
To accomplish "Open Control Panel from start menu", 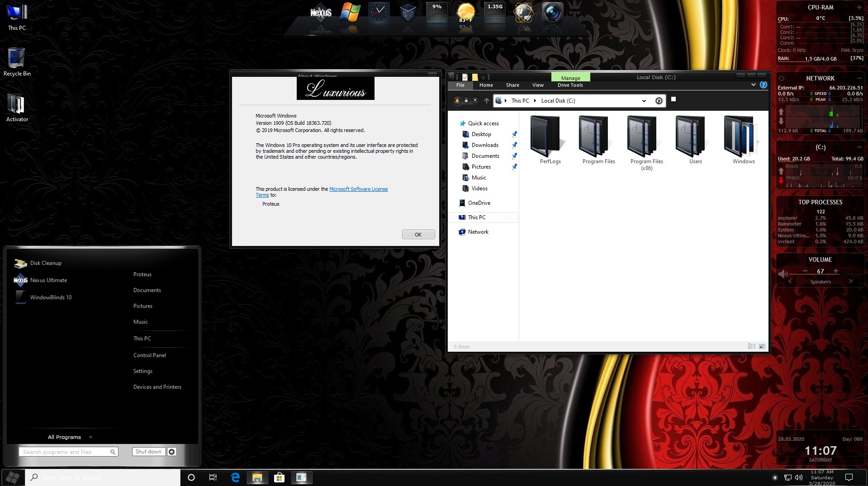I will tap(150, 355).
